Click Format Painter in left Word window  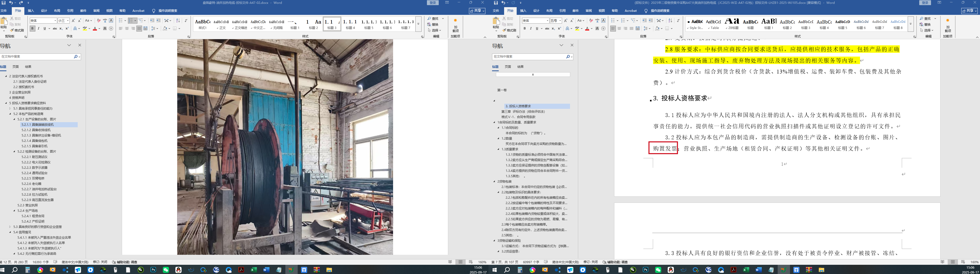[17, 30]
